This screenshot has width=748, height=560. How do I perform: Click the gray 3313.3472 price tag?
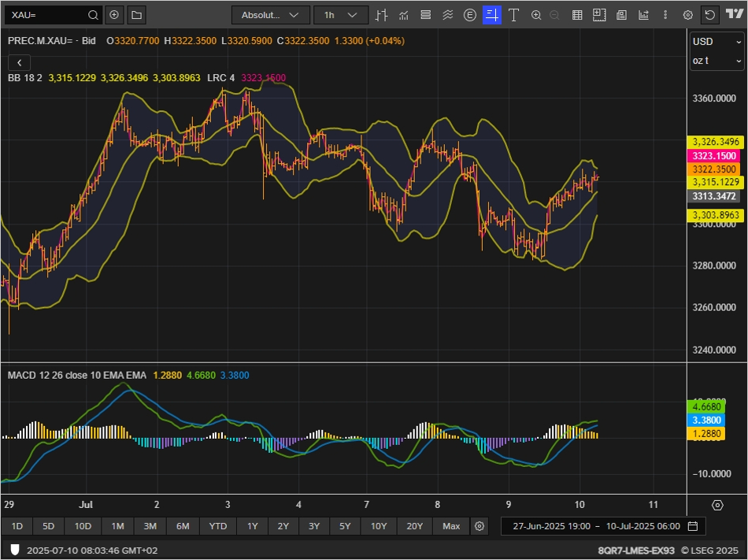(714, 196)
